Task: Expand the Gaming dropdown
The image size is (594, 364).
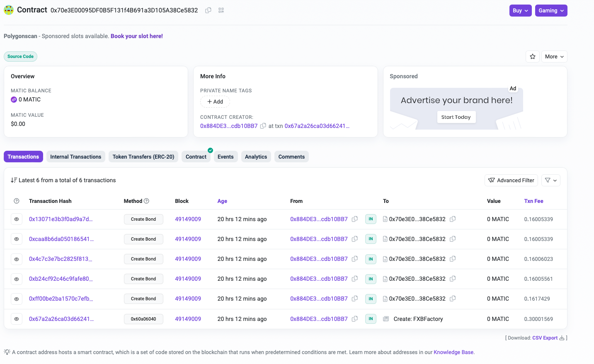Action: point(551,11)
